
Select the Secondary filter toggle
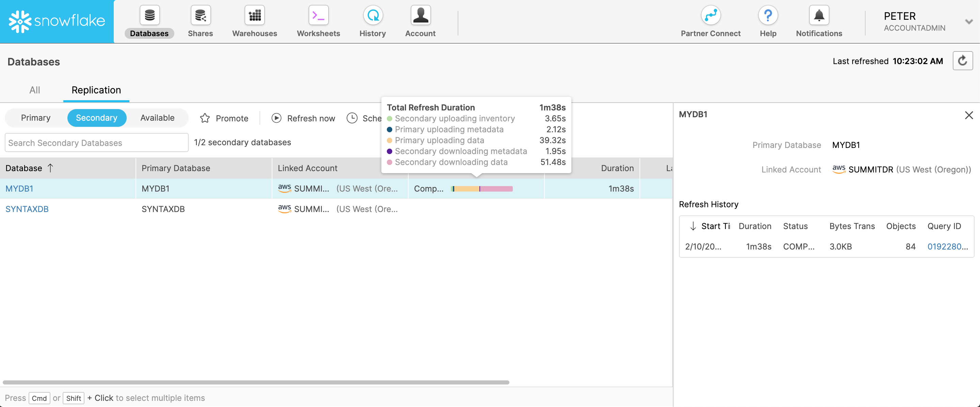pyautogui.click(x=97, y=118)
